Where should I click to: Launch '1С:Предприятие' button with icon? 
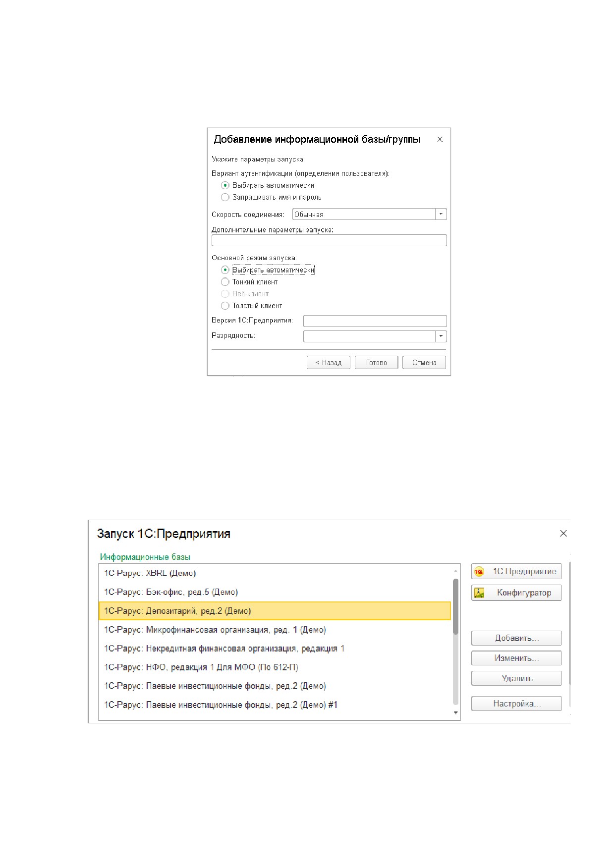516,571
